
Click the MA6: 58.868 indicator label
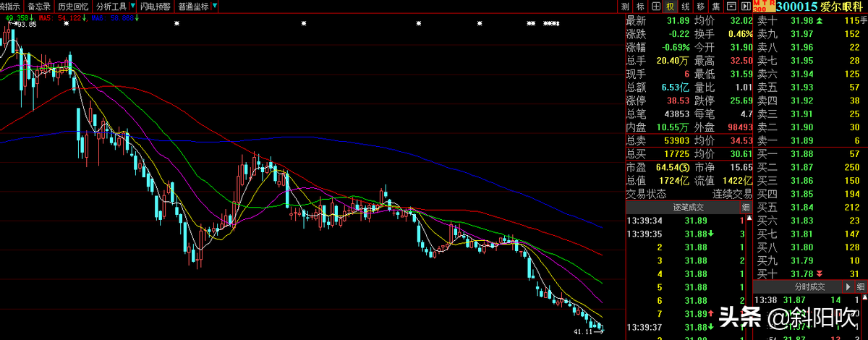(114, 17)
